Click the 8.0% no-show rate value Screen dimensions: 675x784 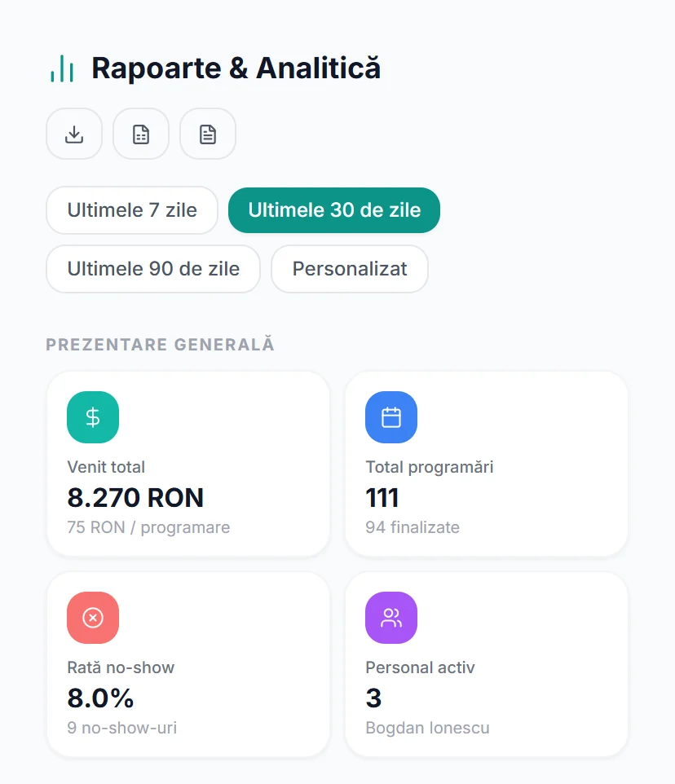pyautogui.click(x=100, y=698)
